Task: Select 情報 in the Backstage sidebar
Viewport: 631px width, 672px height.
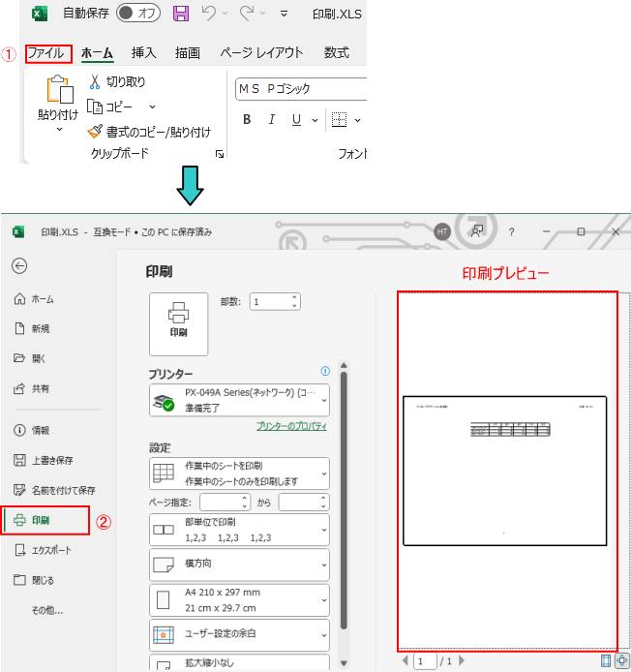Action: coord(33,430)
